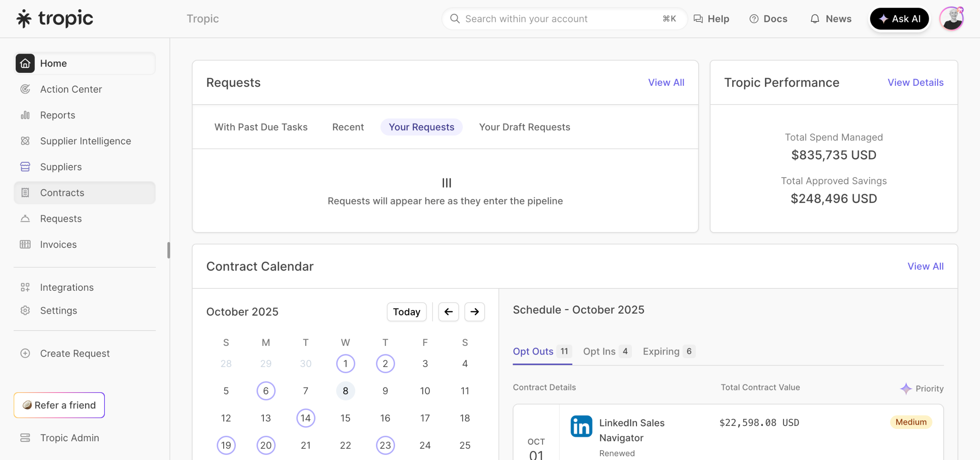Select October 14 on the calendar
This screenshot has height=460, width=980.
[x=305, y=418]
